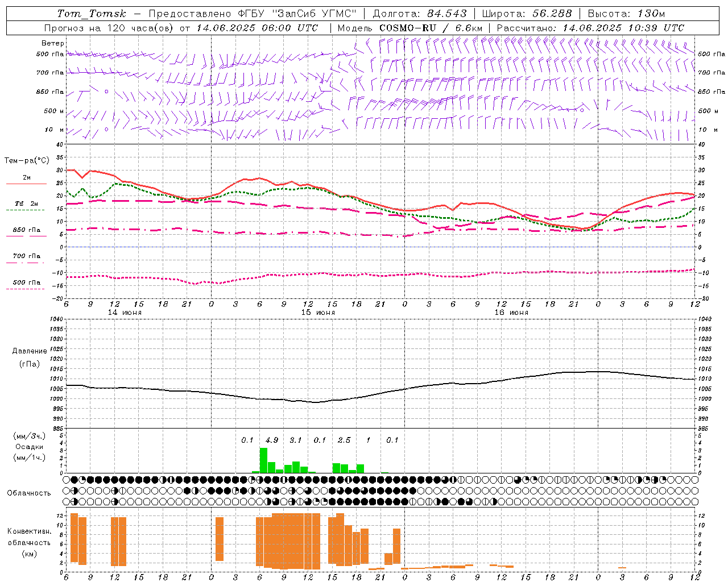
Task: Click the "Tom_Tomsk" station title
Action: pyautogui.click(x=92, y=14)
